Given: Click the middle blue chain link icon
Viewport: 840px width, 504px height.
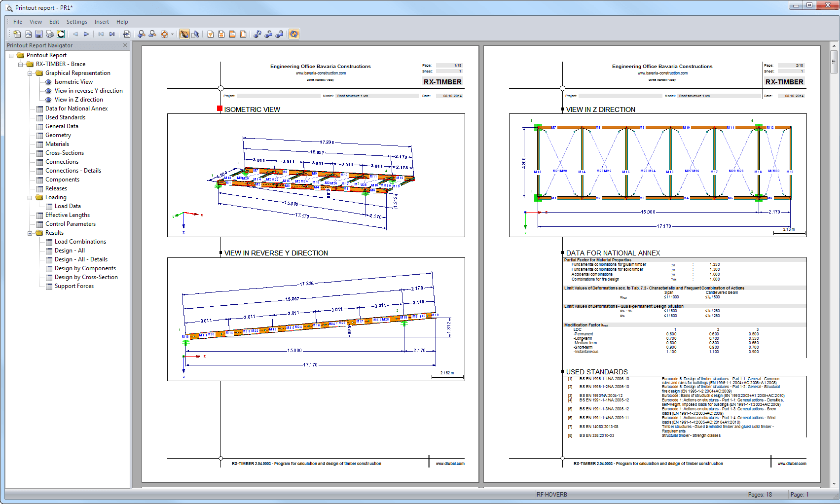Looking at the screenshot, I should pyautogui.click(x=268, y=34).
